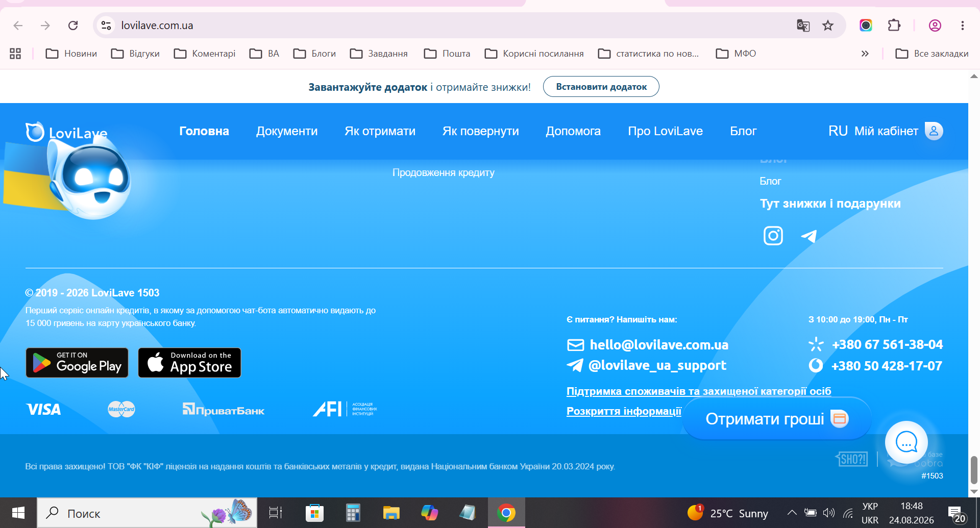The height and width of the screenshot is (528, 980).
Task: Open the live chat bubble widget
Action: 906,442
